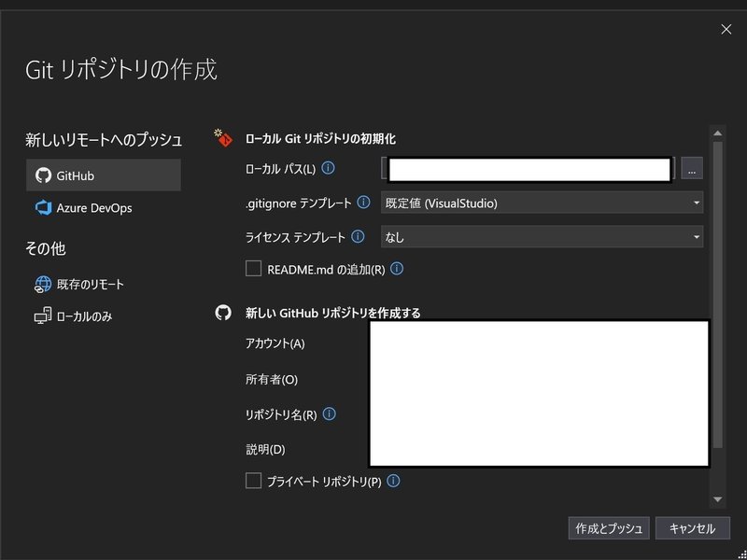Click the 新しいリモートへのプッシュ heading
The height and width of the screenshot is (560, 747).
[104, 140]
